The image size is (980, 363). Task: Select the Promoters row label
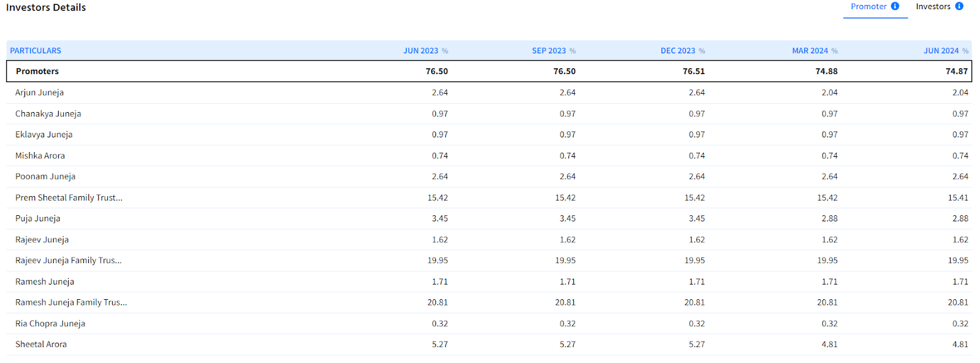pyautogui.click(x=37, y=71)
